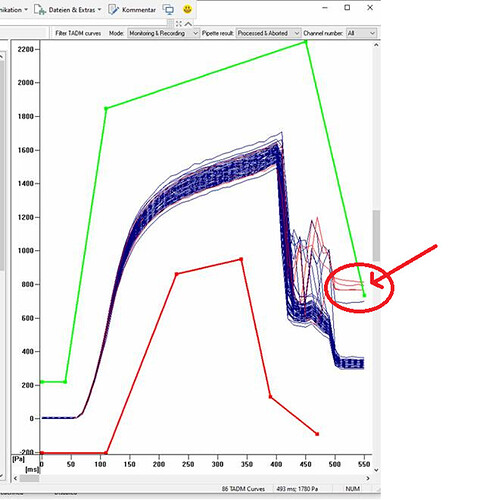
Task: Click the green upper limit end point at 550 ms
Action: [364, 295]
